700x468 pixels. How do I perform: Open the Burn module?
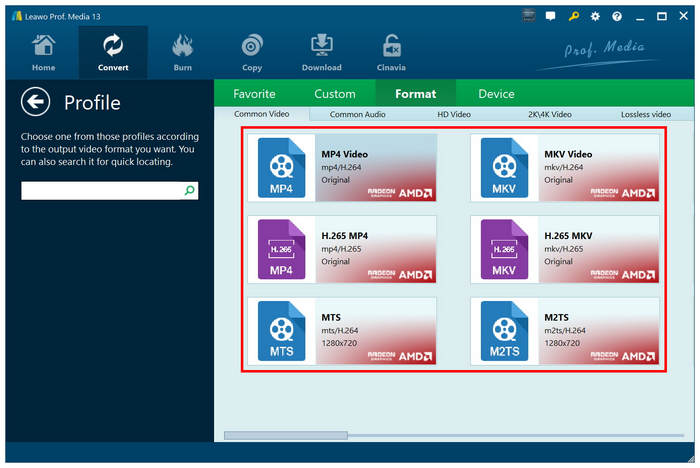[183, 53]
